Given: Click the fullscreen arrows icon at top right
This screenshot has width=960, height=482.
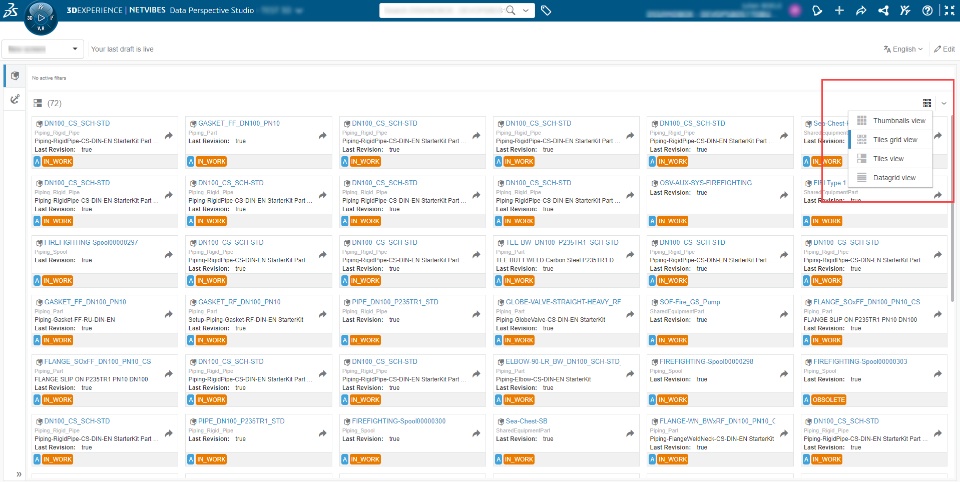Looking at the screenshot, I should tap(948, 10).
